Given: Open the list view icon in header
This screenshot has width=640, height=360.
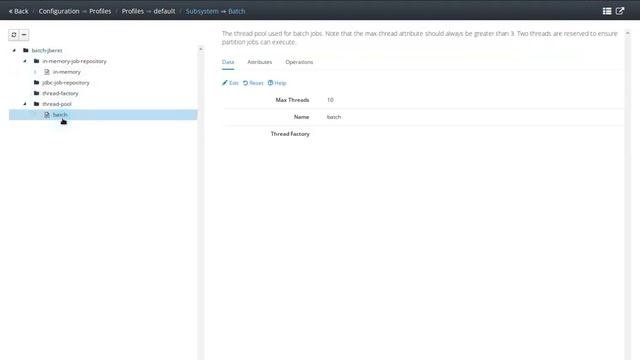Looking at the screenshot, I should coord(607,11).
